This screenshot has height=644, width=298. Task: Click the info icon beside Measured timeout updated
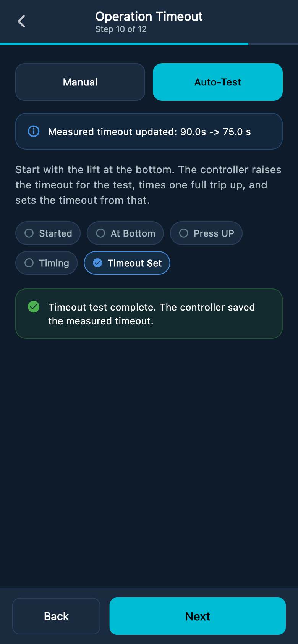pos(34,131)
